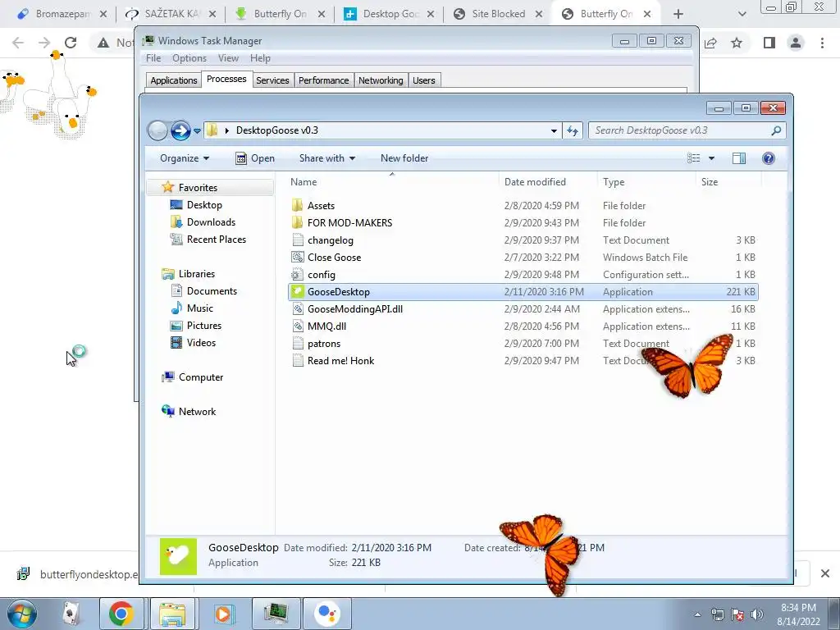Image resolution: width=840 pixels, height=630 pixels.
Task: Click the change view icon
Action: [x=694, y=158]
